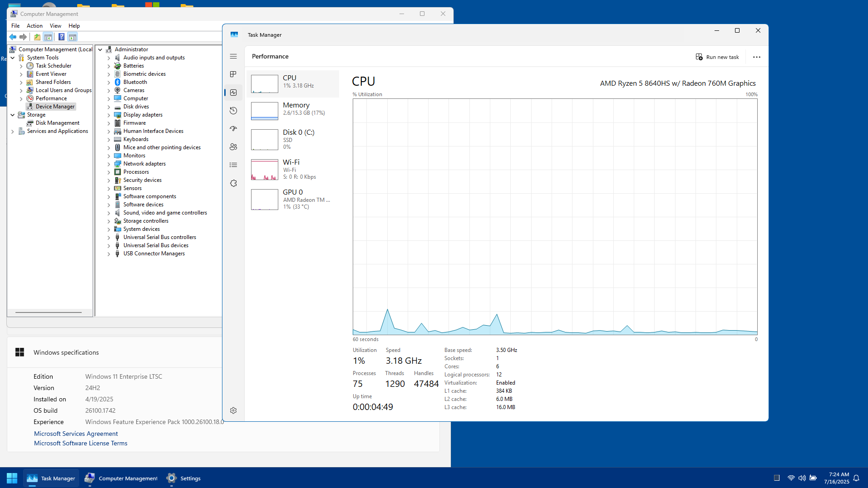This screenshot has height=488, width=868.
Task: Expand the Display adapters device category
Action: coord(108,115)
